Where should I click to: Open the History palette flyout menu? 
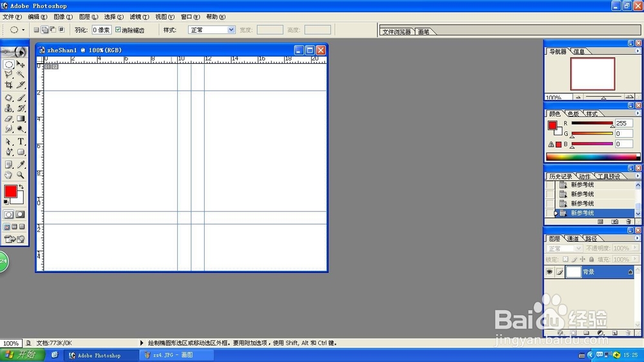[638, 176]
